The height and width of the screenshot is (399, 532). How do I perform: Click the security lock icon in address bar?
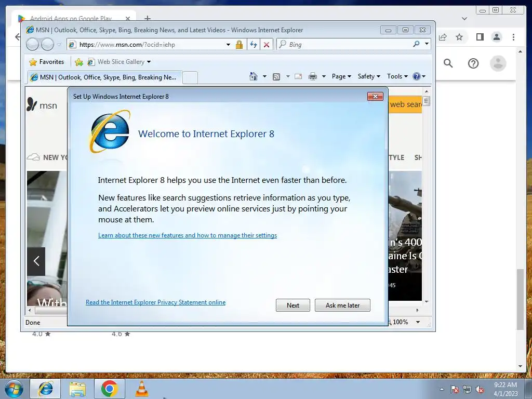pos(239,45)
